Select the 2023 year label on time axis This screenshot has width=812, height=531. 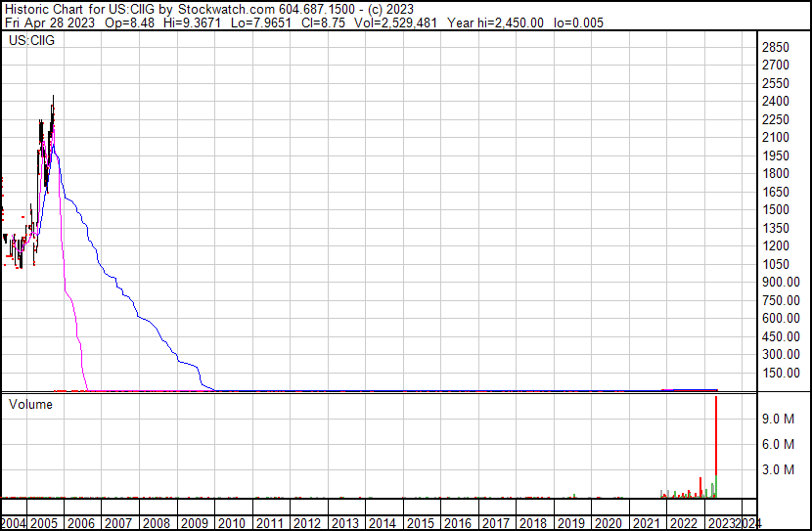[720, 523]
